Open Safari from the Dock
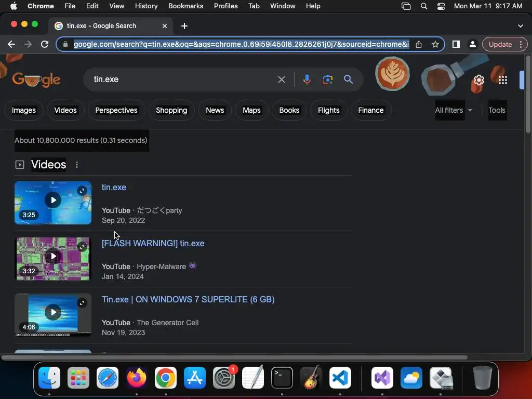 pos(108,378)
